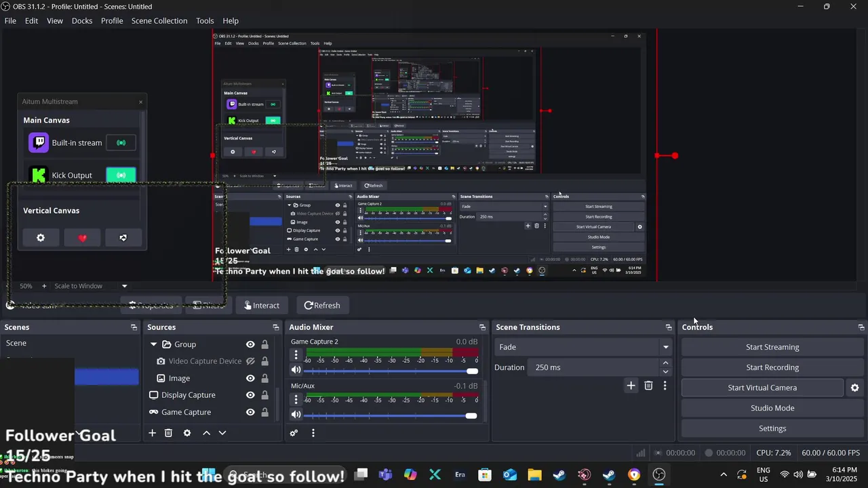868x488 pixels.
Task: Click the Interact button above the docks
Action: [x=261, y=305]
